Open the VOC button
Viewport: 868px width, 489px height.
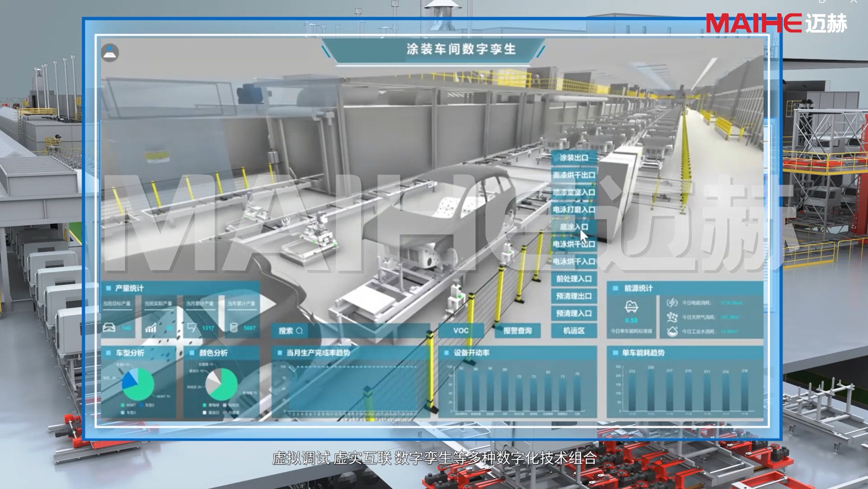461,331
